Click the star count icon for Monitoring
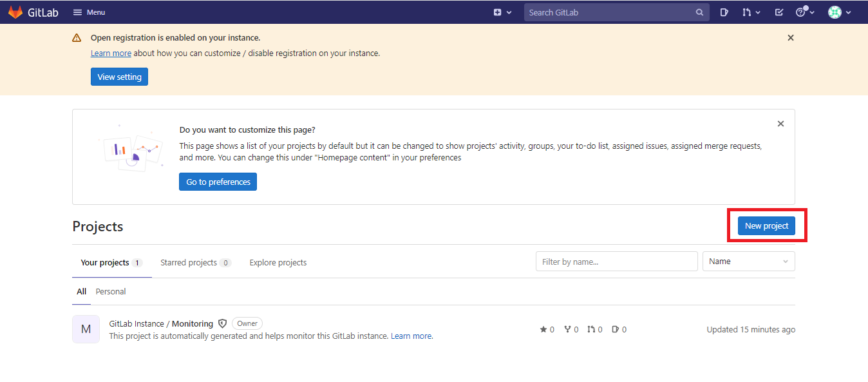868x382 pixels. [x=543, y=329]
